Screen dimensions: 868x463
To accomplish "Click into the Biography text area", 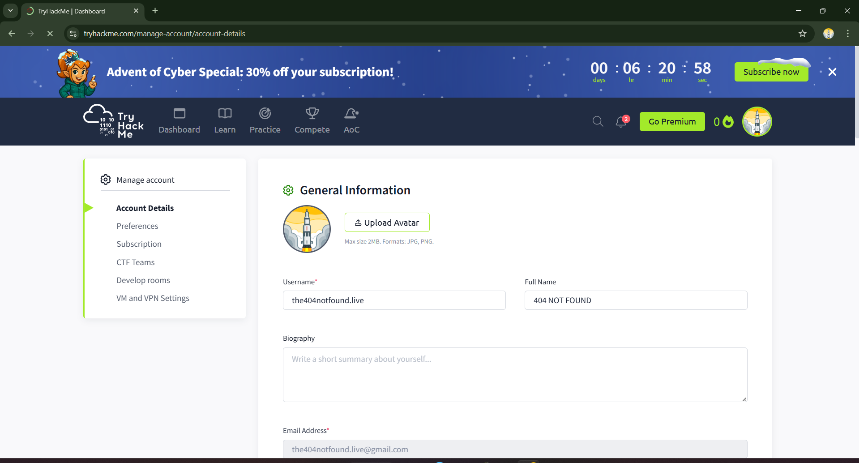I will [515, 375].
